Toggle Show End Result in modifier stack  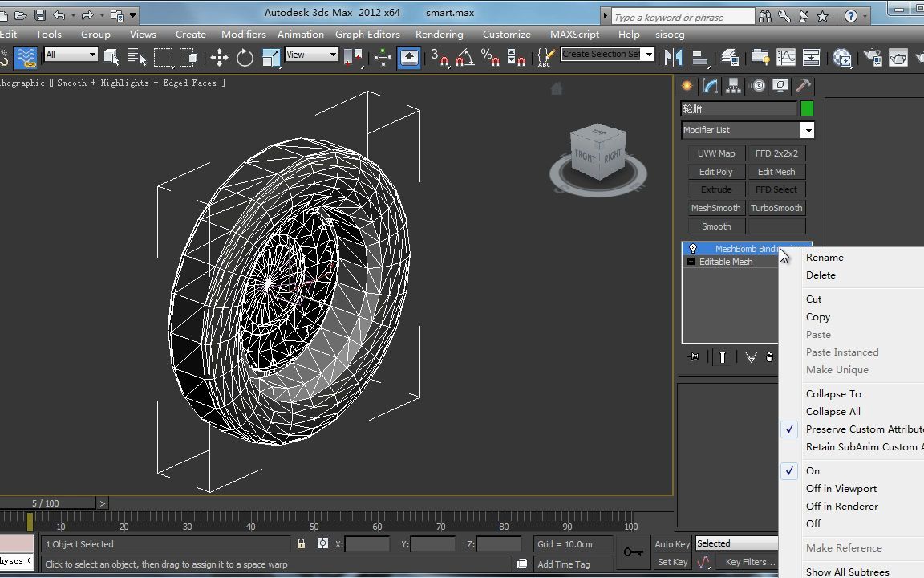pos(723,357)
